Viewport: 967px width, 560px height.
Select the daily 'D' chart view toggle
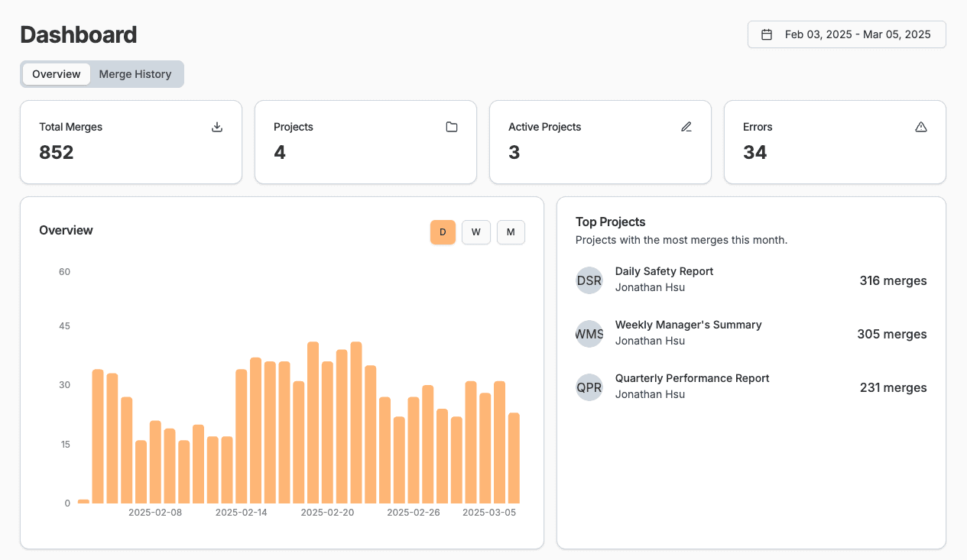[x=443, y=232]
